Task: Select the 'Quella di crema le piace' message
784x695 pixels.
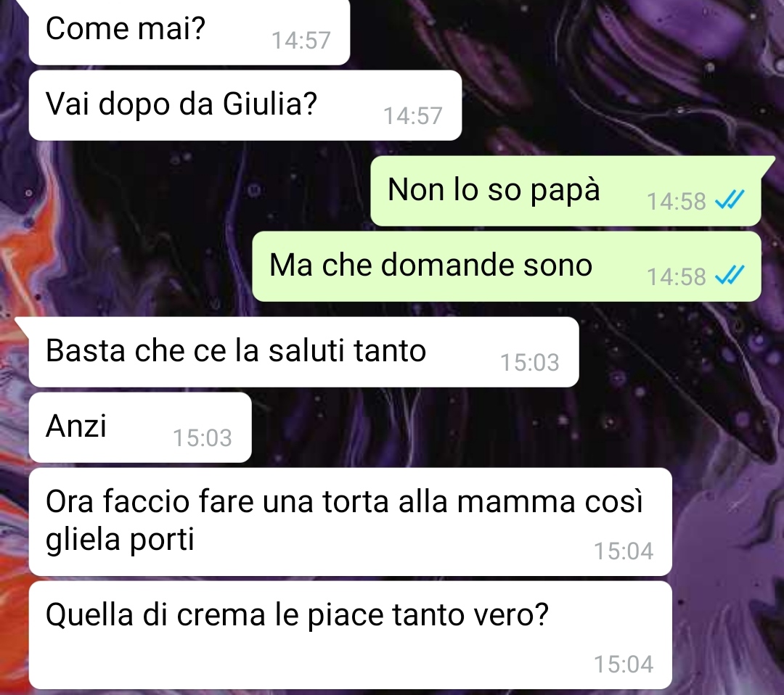Action: [350, 635]
